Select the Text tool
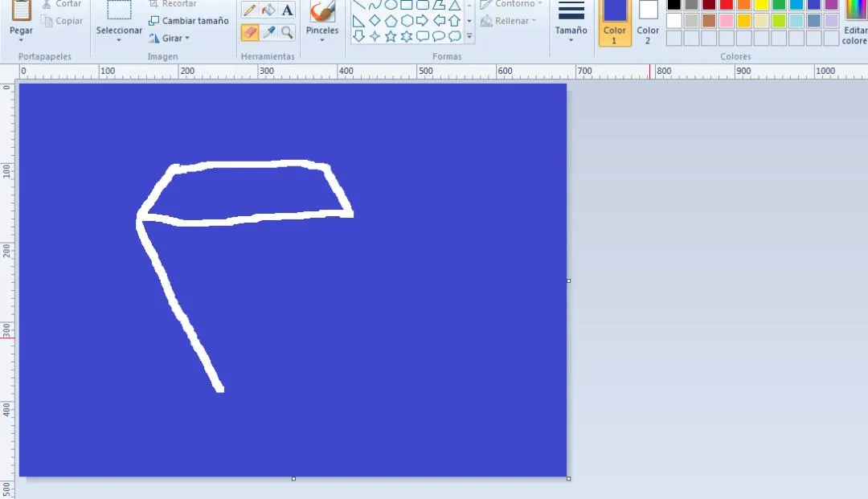This screenshot has width=868, height=499. pyautogui.click(x=287, y=10)
